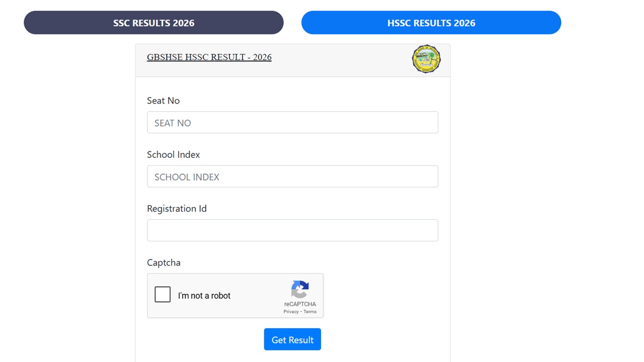Click inside the SEAT NO input field

tap(292, 122)
